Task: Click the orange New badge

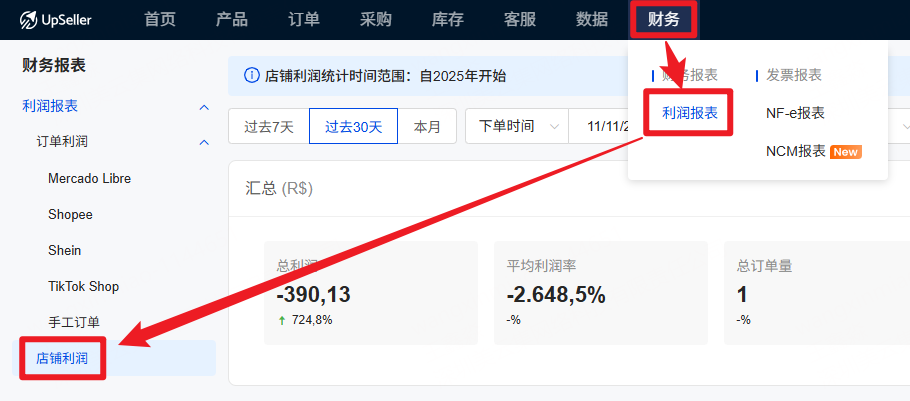Action: point(846,152)
